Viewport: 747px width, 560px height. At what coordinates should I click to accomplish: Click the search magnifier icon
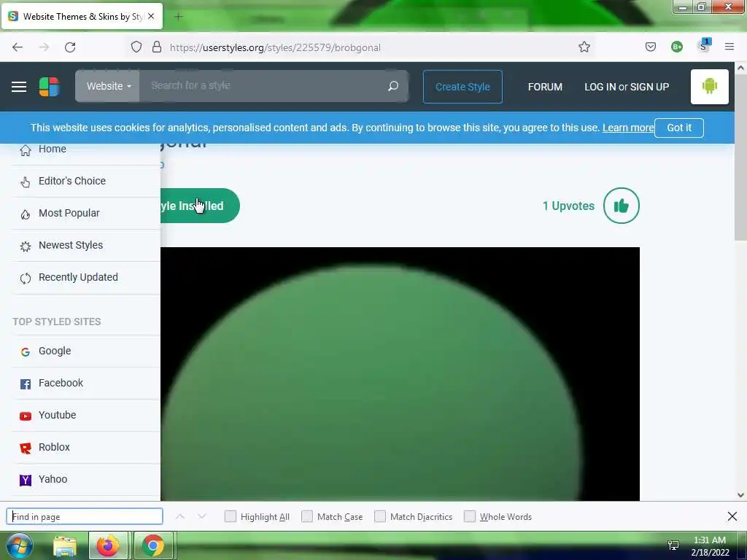click(x=393, y=86)
